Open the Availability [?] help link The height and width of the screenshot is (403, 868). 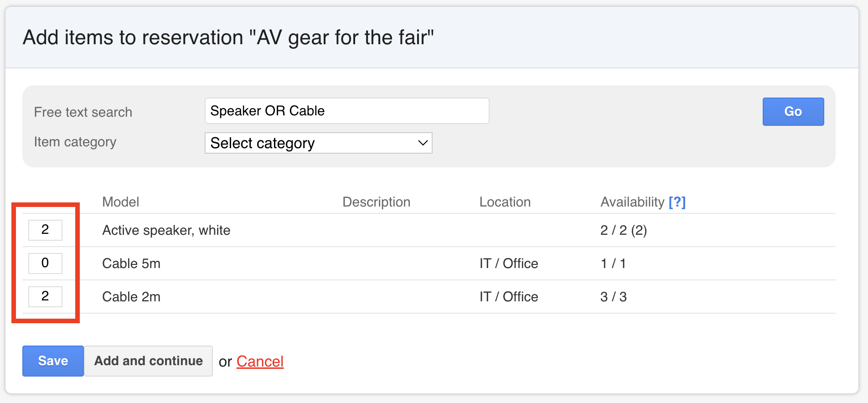click(x=677, y=202)
